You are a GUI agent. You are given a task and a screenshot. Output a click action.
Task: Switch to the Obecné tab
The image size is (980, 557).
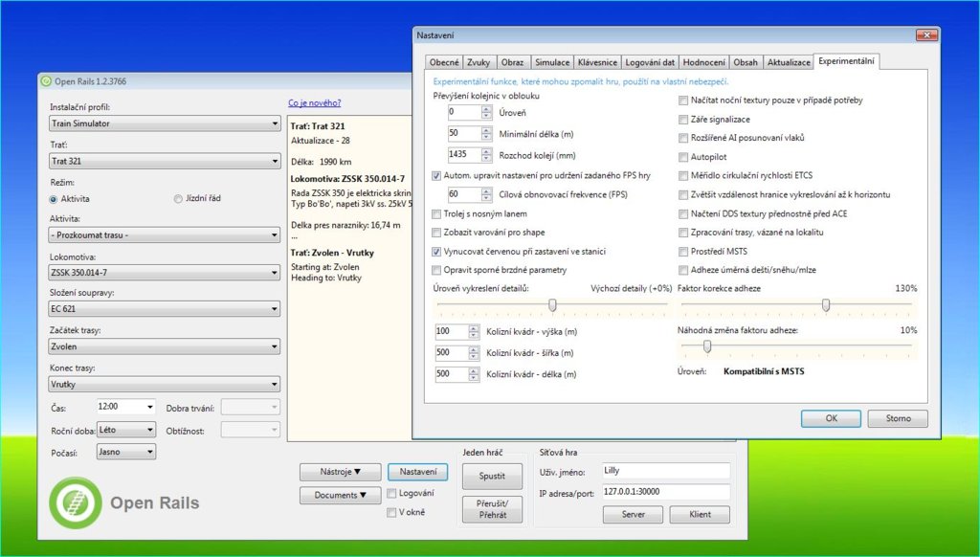pyautogui.click(x=444, y=62)
